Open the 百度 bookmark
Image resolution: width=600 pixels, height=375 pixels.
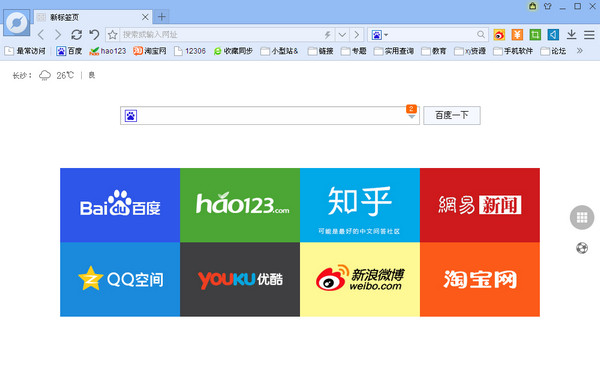pos(69,51)
